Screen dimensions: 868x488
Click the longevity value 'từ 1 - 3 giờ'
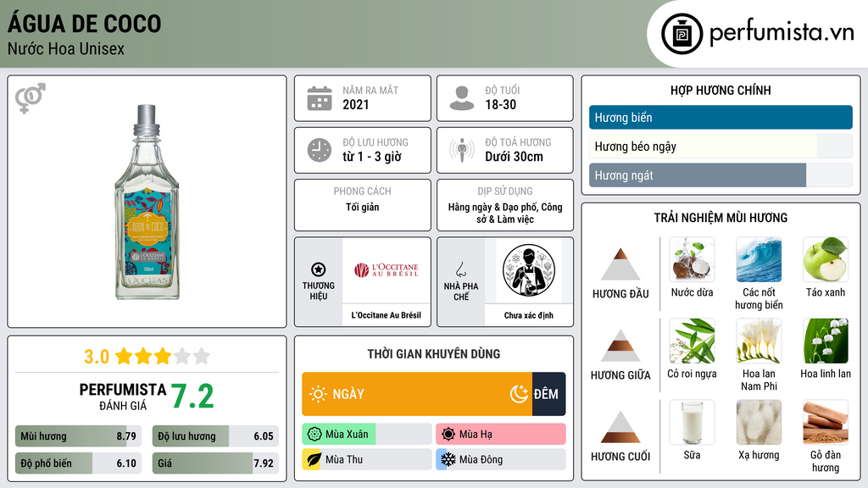(x=372, y=157)
